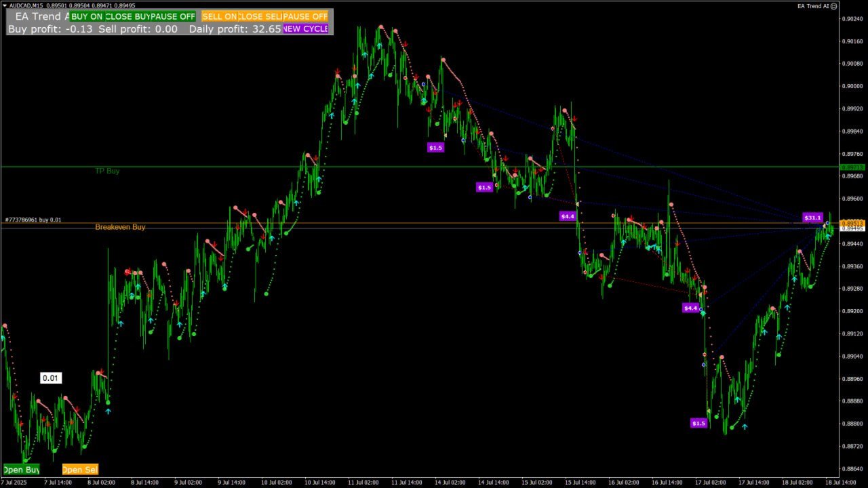
Task: Start a NEW CYCLE with purple button
Action: (305, 28)
